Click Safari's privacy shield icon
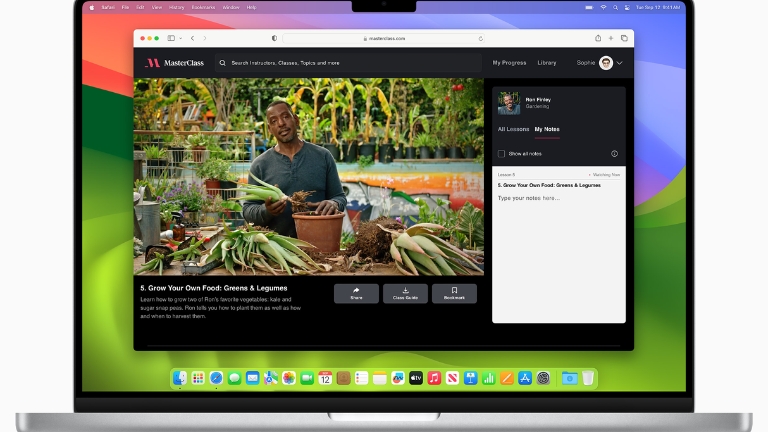Image resolution: width=768 pixels, height=432 pixels. (274, 38)
